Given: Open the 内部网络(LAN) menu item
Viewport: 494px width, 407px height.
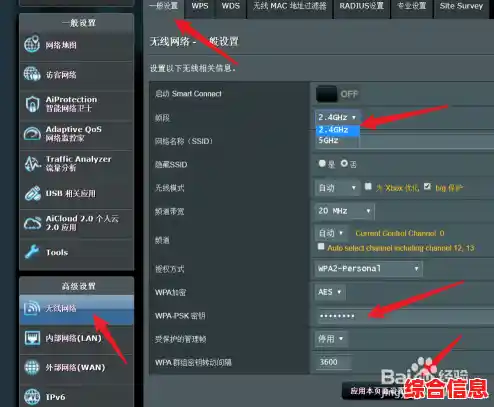Looking at the screenshot, I should (77, 338).
